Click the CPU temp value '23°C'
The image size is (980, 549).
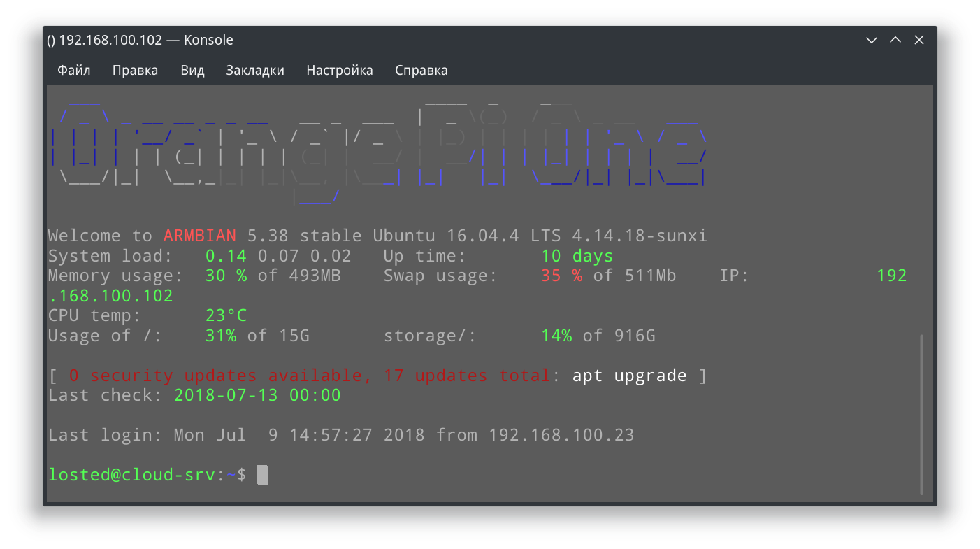[x=226, y=315]
